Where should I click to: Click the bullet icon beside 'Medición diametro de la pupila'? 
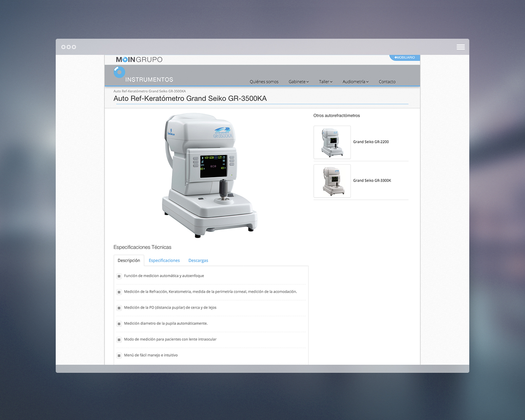119,324
